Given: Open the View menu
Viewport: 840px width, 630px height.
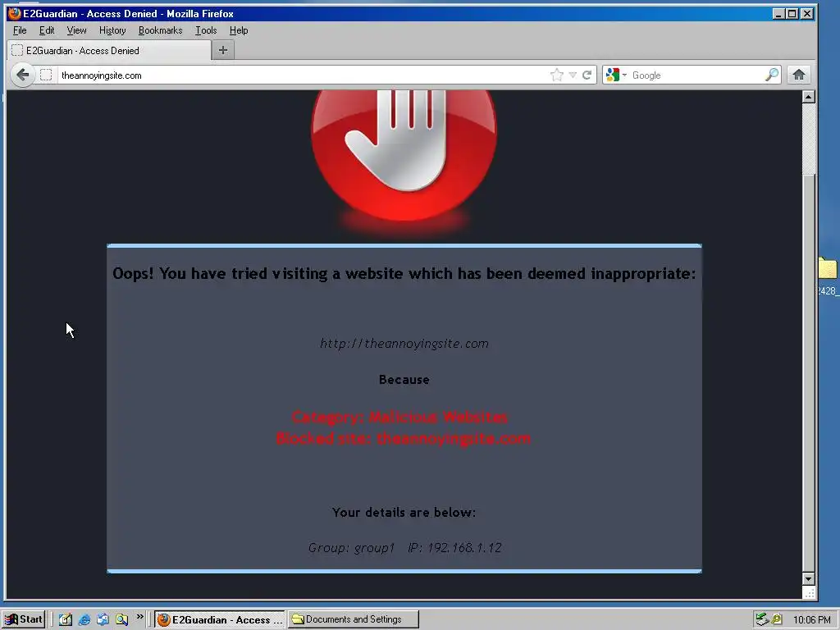Looking at the screenshot, I should click(76, 30).
